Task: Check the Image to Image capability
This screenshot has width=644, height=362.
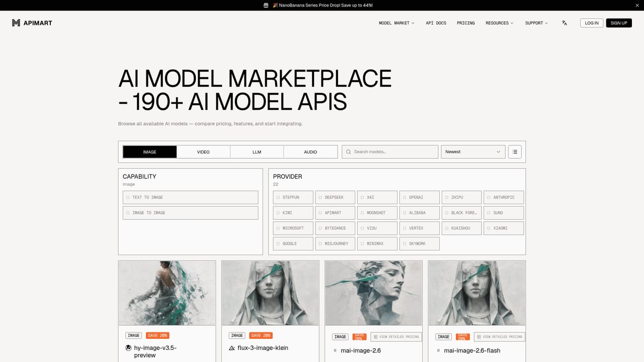Action: pyautogui.click(x=190, y=213)
